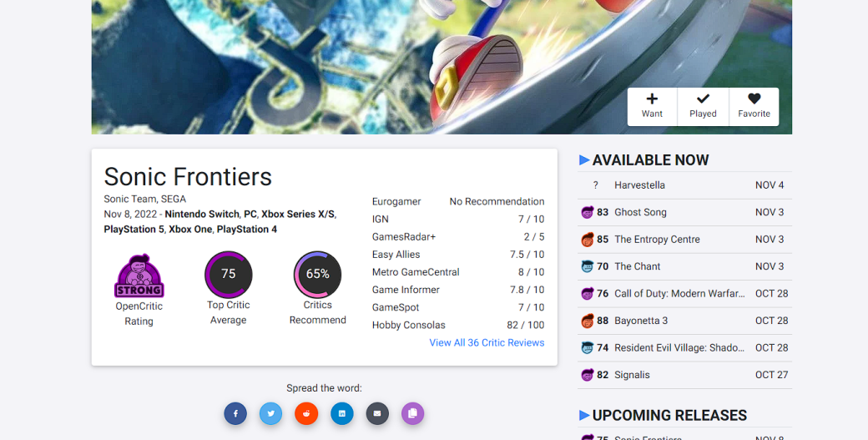Image resolution: width=868 pixels, height=440 pixels.
Task: Share on LinkedIn
Action: 341,413
